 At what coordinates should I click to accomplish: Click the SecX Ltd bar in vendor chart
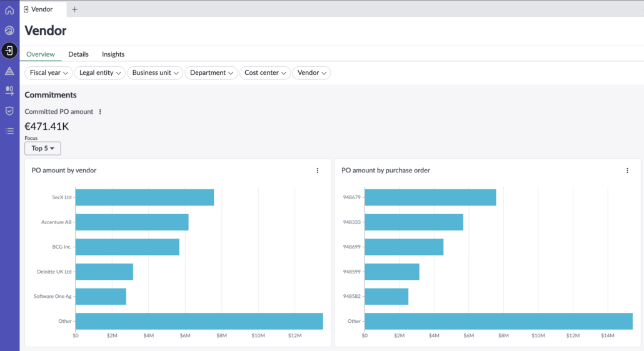[144, 197]
